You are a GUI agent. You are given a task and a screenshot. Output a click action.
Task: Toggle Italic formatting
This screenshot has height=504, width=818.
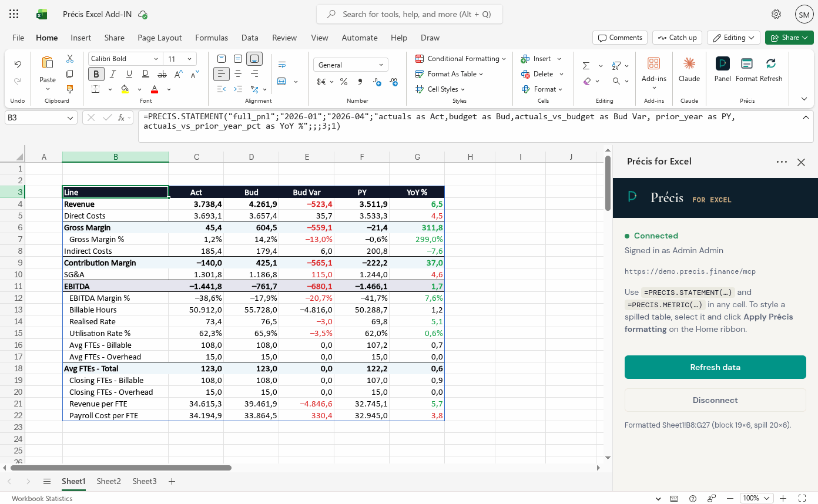click(x=112, y=74)
